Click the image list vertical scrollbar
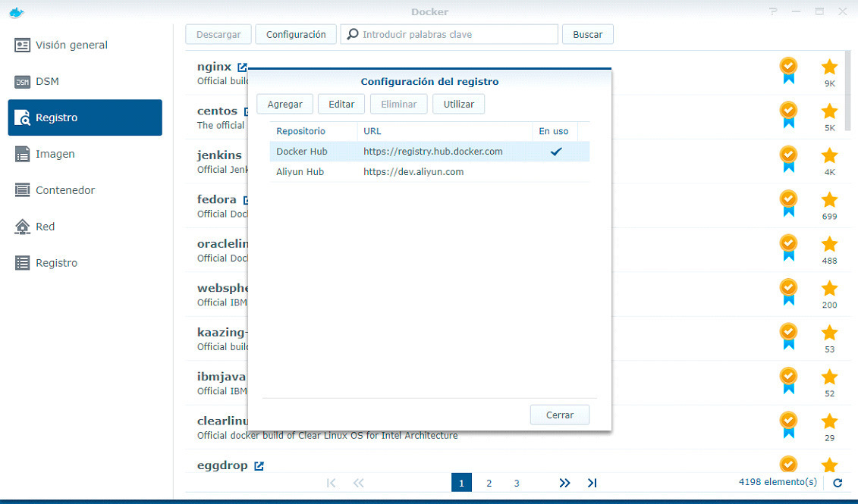The image size is (858, 504). (848, 91)
